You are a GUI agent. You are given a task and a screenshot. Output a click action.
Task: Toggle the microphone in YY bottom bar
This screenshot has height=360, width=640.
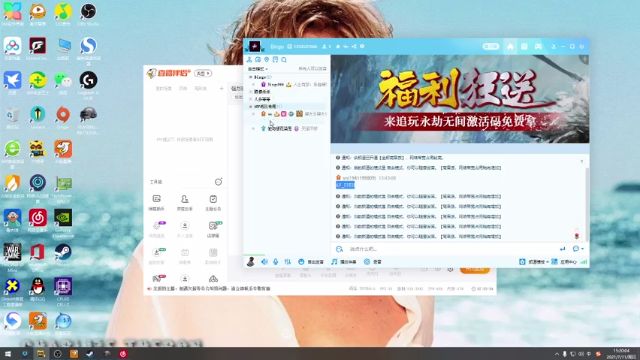click(x=276, y=262)
